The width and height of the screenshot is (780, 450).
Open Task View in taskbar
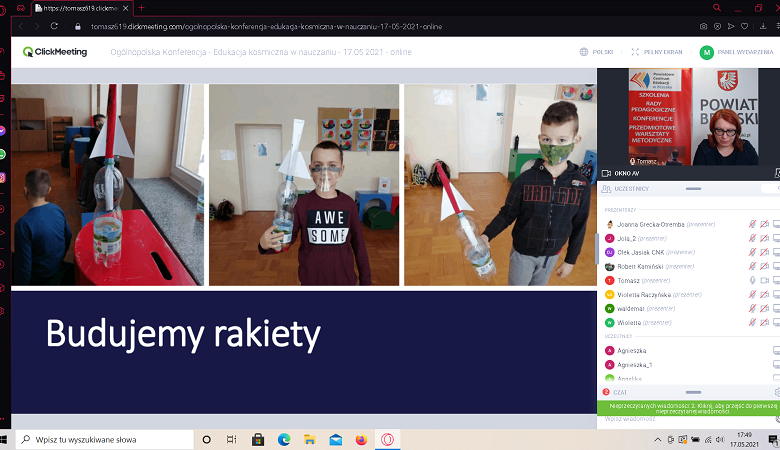231,440
